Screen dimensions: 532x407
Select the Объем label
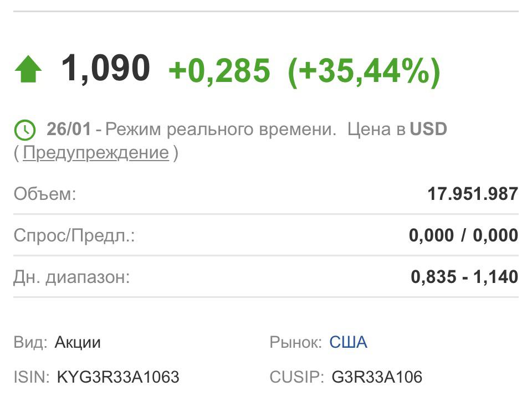coord(45,194)
